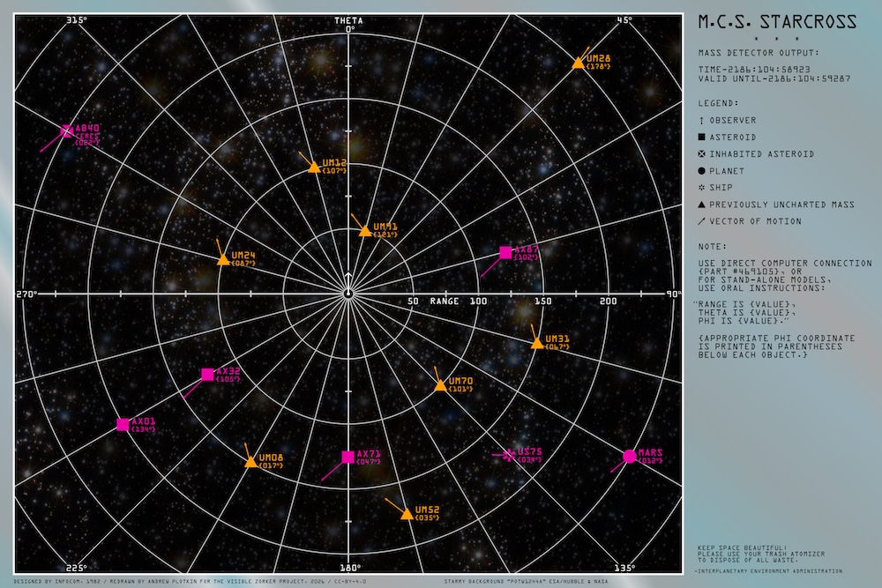
Task: Click the M.C.S. STARCROSS title
Action: click(x=777, y=22)
